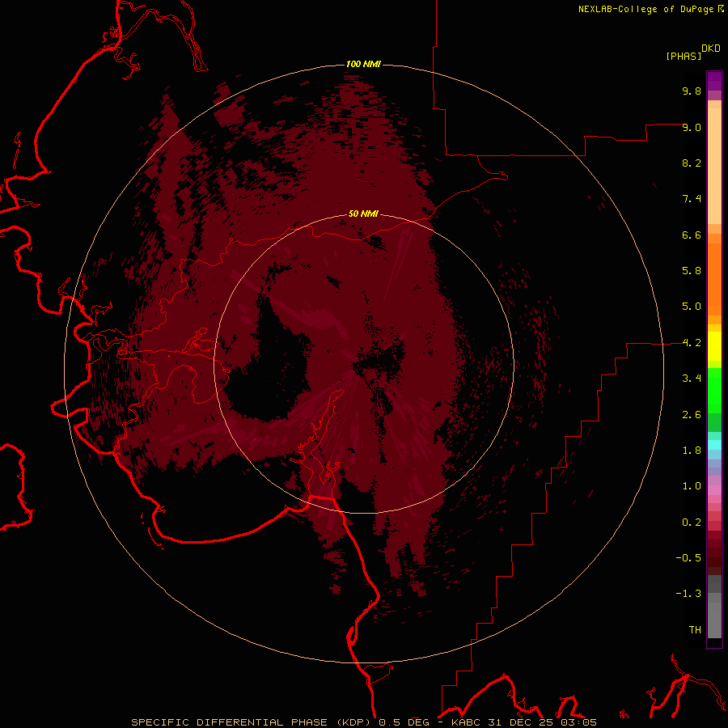Select the 7.4 scale value
The width and height of the screenshot is (728, 728).
[x=692, y=199]
